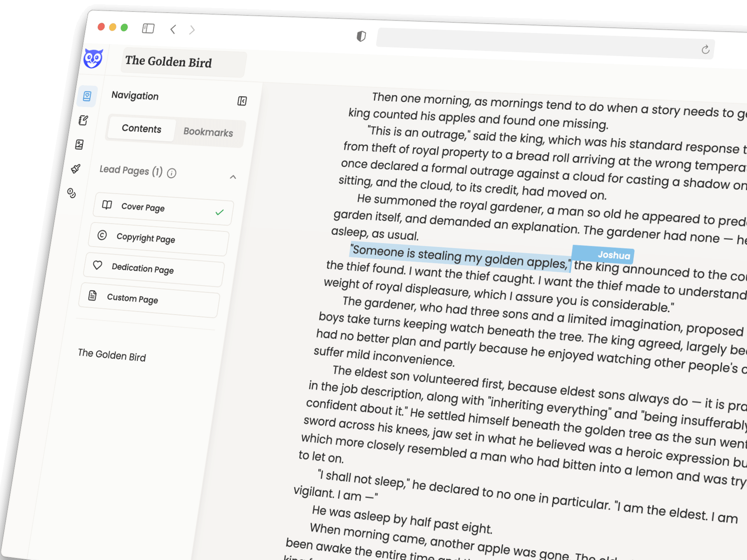This screenshot has height=560, width=747.
Task: Switch to the Bookmarks tab
Action: pyautogui.click(x=209, y=132)
